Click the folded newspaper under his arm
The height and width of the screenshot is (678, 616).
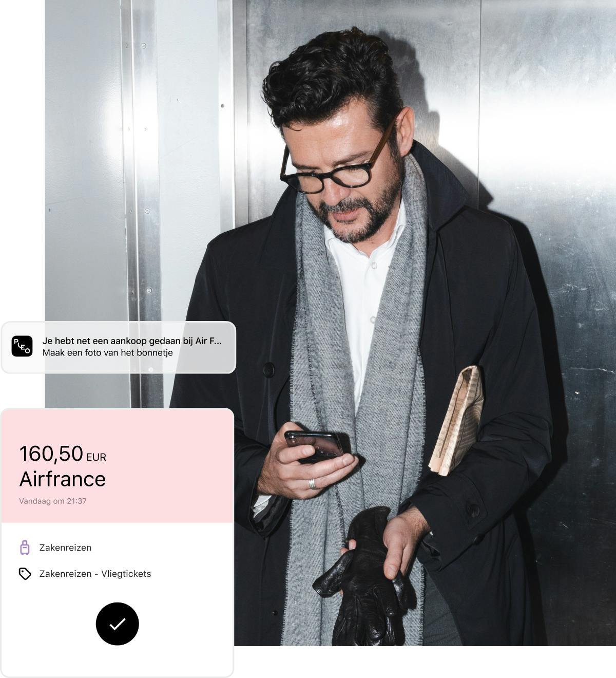tap(456, 420)
